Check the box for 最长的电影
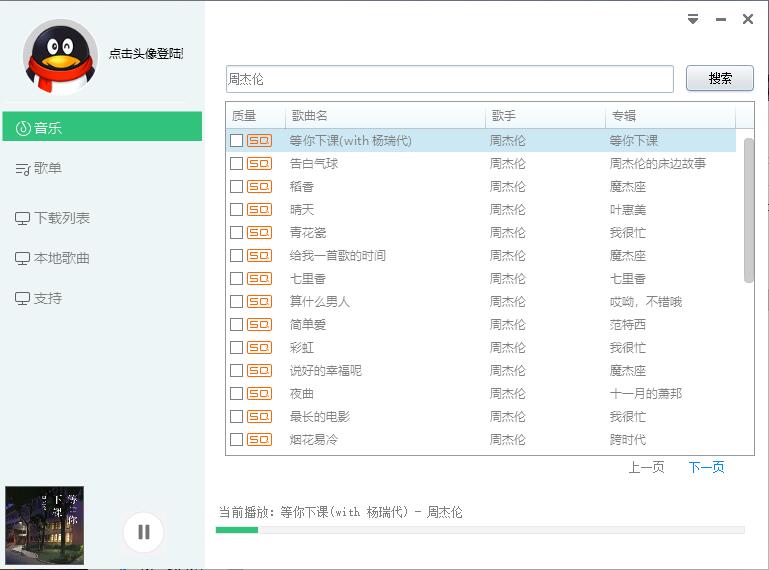This screenshot has width=769, height=570. (236, 416)
